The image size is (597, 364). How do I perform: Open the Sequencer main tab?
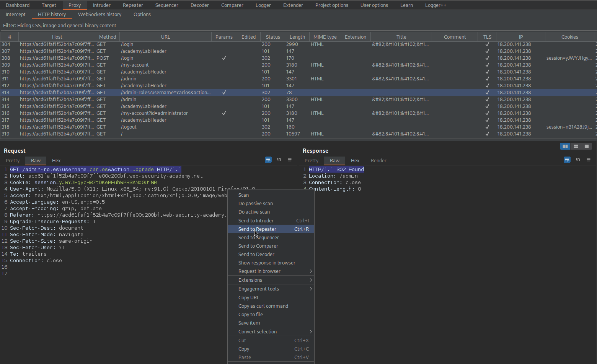coord(167,5)
